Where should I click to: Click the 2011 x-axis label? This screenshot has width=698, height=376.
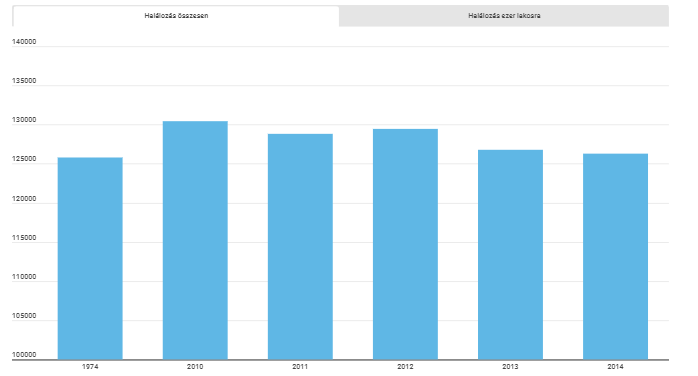point(300,367)
